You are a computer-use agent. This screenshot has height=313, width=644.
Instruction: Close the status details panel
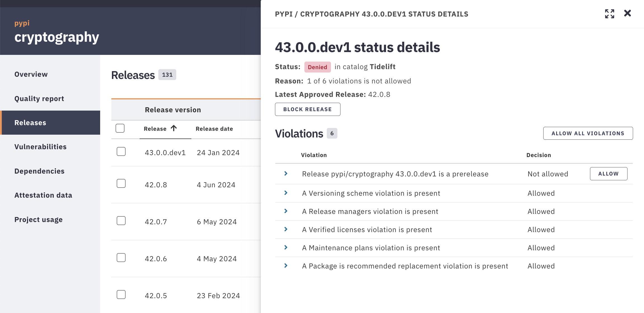pos(627,13)
